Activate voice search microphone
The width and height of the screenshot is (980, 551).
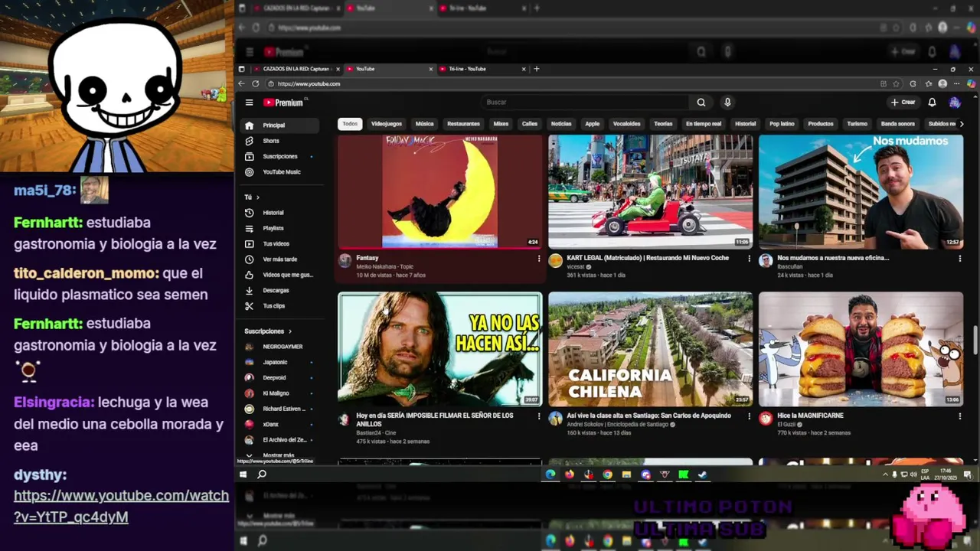point(727,102)
